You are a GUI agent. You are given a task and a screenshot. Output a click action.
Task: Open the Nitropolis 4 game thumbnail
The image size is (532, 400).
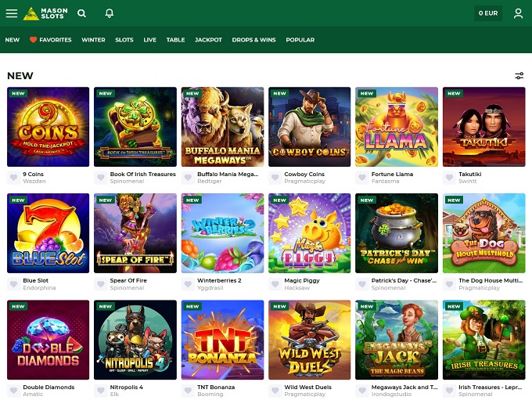(135, 339)
